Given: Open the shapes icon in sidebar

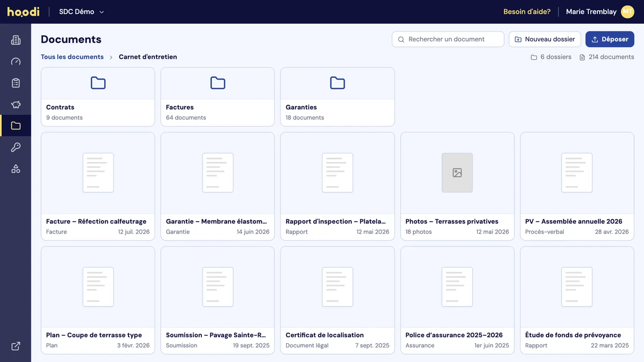Looking at the screenshot, I should pyautogui.click(x=16, y=169).
